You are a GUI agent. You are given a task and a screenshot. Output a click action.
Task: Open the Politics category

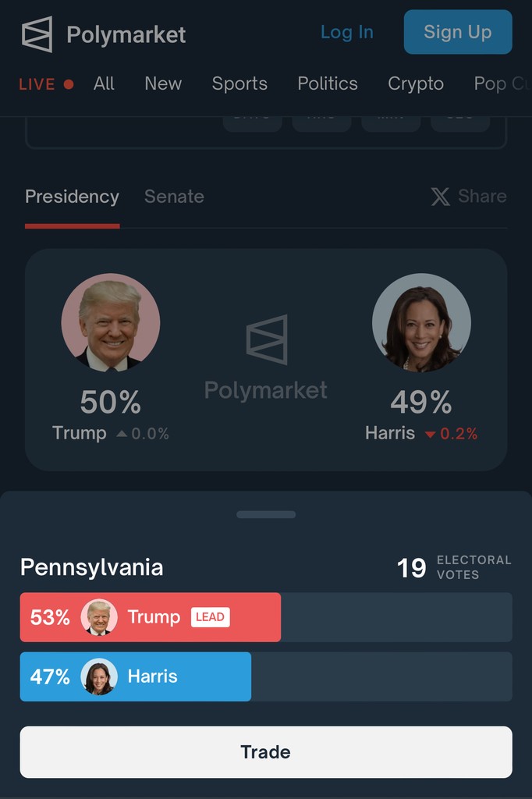(328, 84)
